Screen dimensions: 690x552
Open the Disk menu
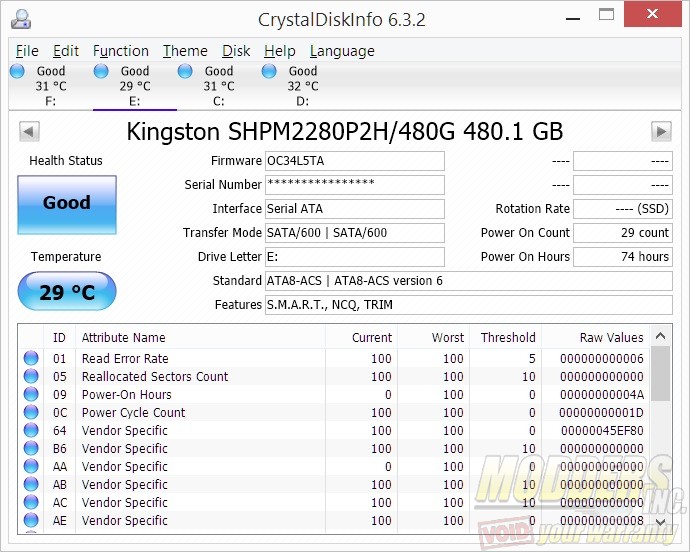coord(236,51)
